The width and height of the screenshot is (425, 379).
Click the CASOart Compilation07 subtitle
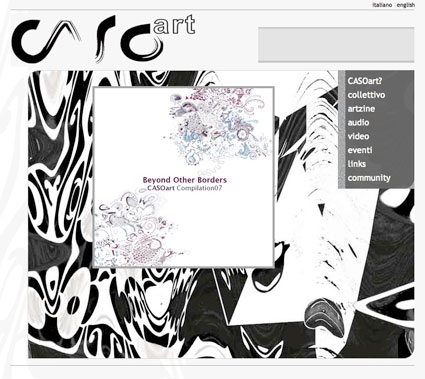coord(184,188)
